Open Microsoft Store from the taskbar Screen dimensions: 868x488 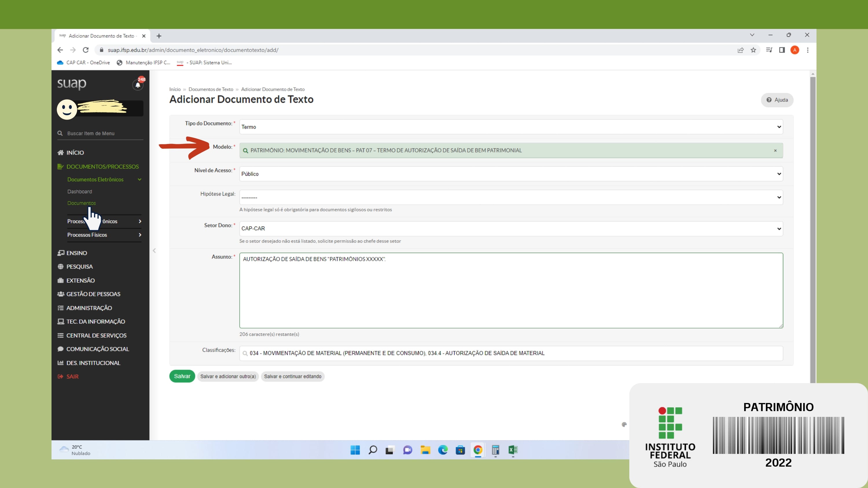click(x=460, y=450)
